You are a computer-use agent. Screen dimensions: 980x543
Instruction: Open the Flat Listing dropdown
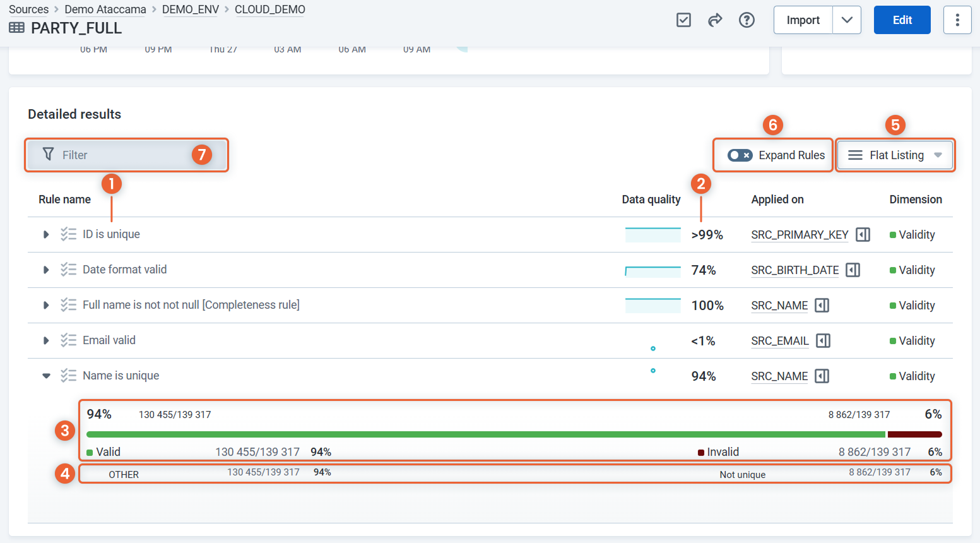click(895, 155)
